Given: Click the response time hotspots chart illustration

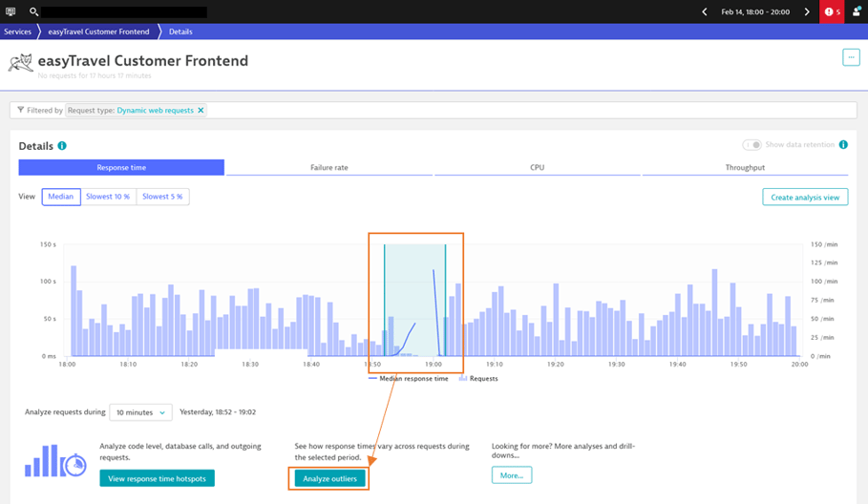Looking at the screenshot, I should coord(55,461).
